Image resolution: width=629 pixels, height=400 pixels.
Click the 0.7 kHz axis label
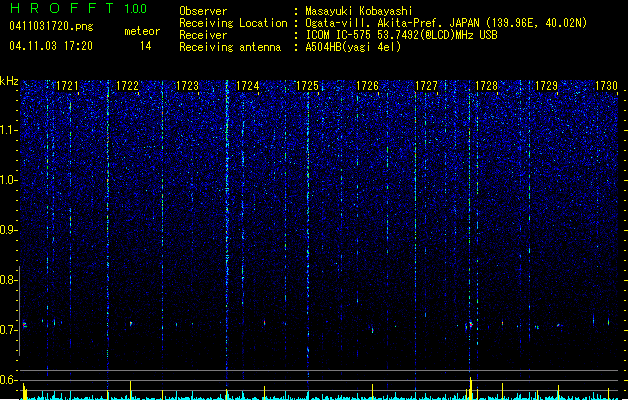tap(9, 330)
